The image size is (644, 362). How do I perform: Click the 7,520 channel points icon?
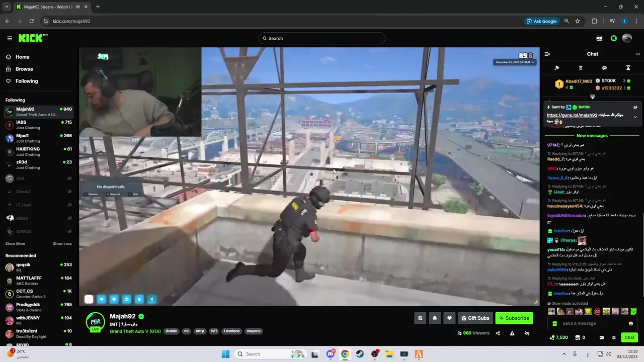click(x=559, y=337)
